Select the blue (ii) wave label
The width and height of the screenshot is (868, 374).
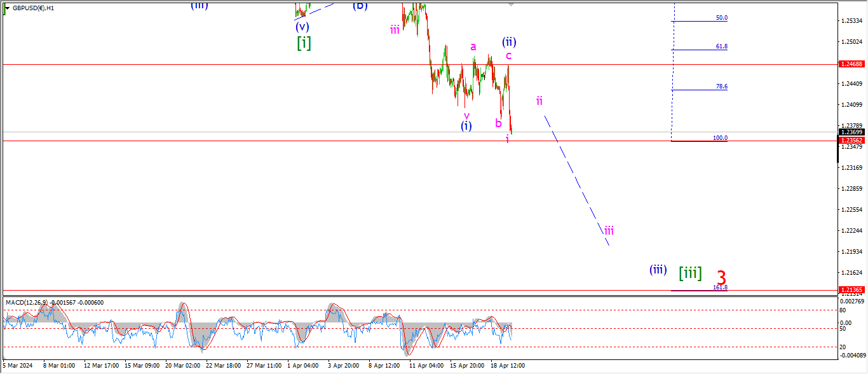click(x=509, y=42)
